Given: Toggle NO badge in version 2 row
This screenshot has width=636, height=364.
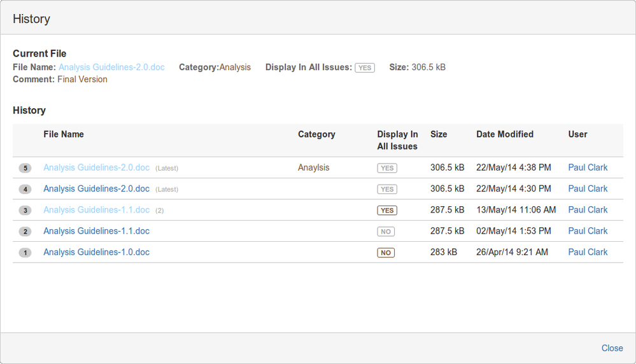Looking at the screenshot, I should tap(386, 232).
